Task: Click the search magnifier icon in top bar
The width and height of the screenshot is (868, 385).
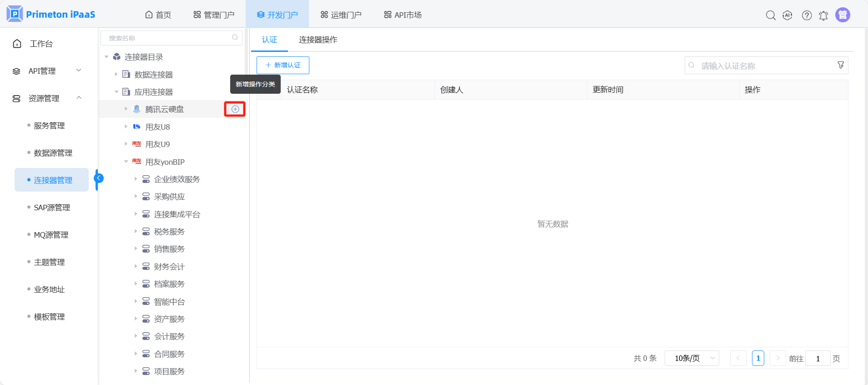Action: coord(770,15)
